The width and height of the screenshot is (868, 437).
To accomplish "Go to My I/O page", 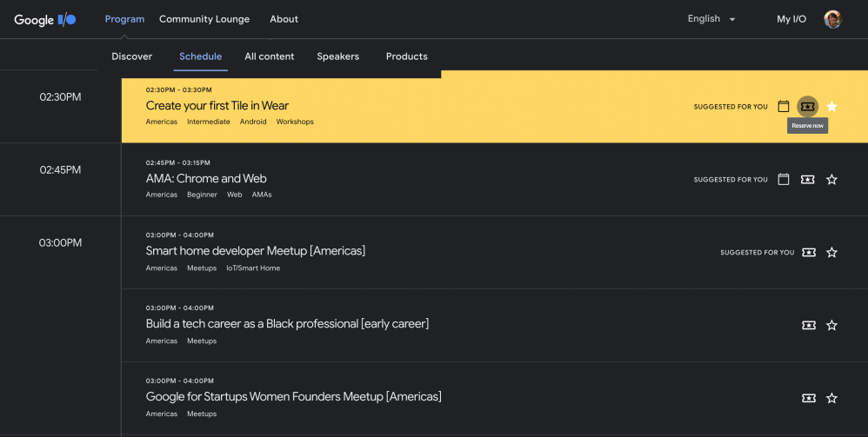I will pyautogui.click(x=791, y=19).
